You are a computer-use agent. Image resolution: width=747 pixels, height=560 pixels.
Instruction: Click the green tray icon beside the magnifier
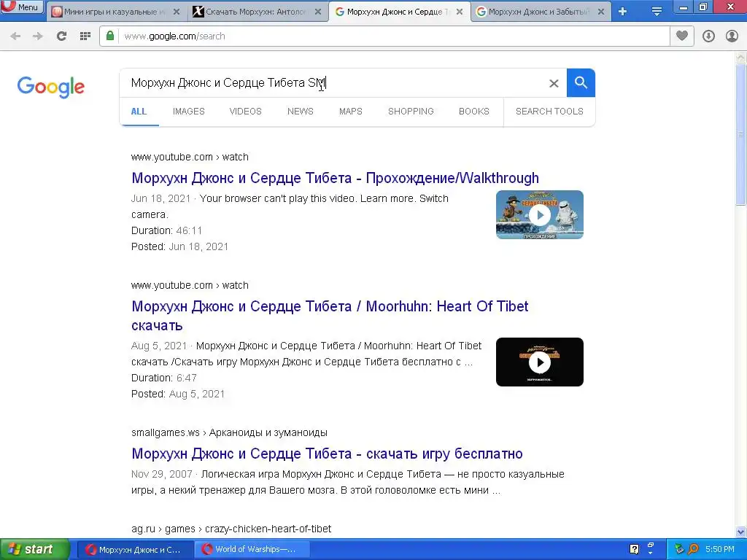click(x=679, y=550)
